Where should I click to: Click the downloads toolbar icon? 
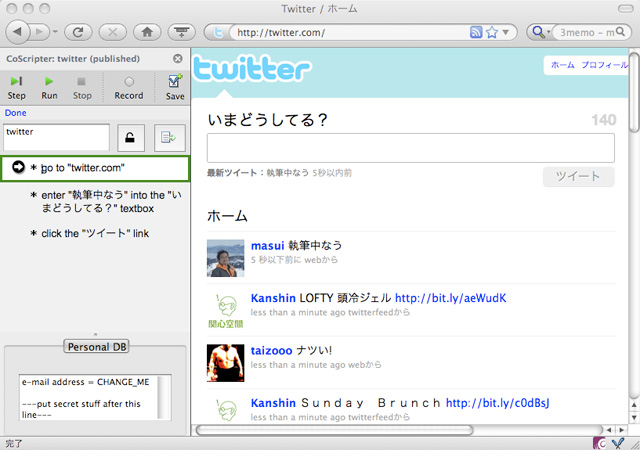coord(182,32)
